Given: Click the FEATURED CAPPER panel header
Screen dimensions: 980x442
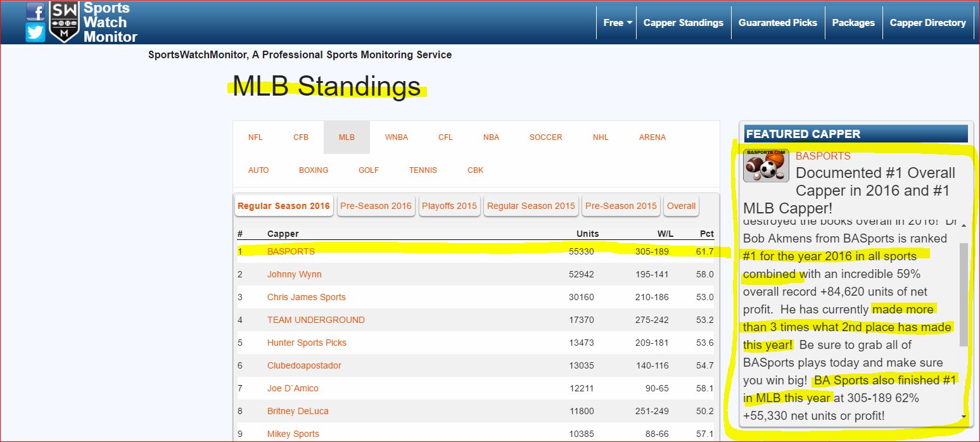Looking at the screenshot, I should (x=856, y=134).
